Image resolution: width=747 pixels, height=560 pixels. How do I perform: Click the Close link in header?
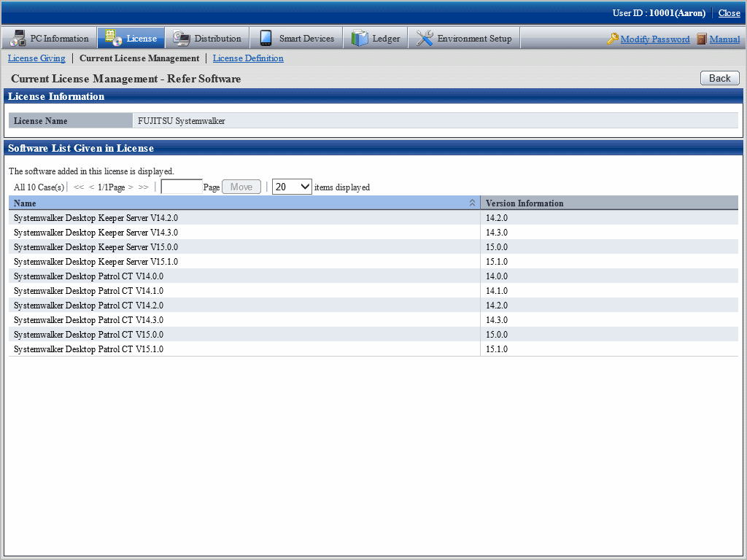[729, 13]
